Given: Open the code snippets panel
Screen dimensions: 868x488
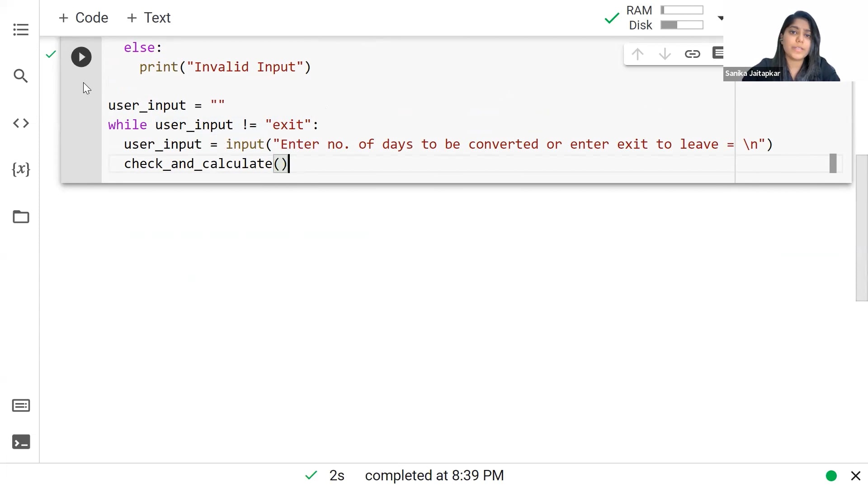Looking at the screenshot, I should [x=21, y=123].
